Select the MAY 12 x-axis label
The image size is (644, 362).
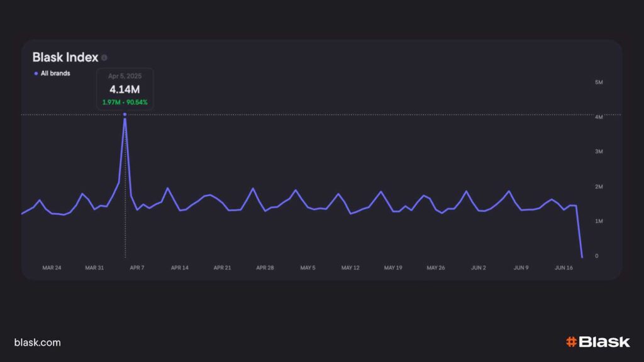coord(350,268)
